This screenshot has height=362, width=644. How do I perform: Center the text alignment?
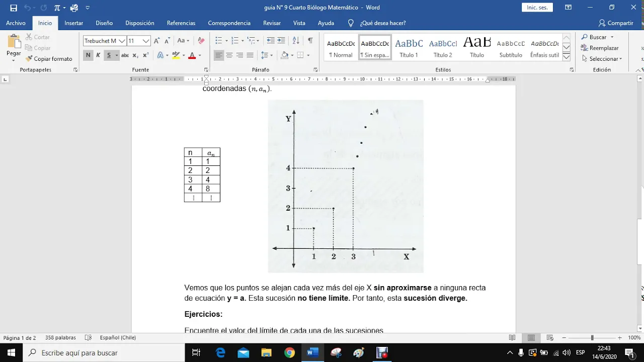pos(229,55)
